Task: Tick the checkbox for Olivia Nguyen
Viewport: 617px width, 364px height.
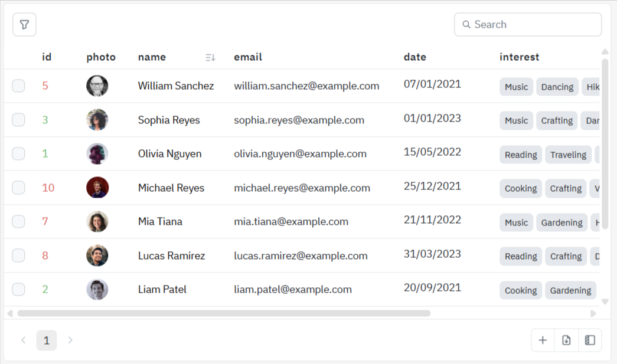Action: 19,154
